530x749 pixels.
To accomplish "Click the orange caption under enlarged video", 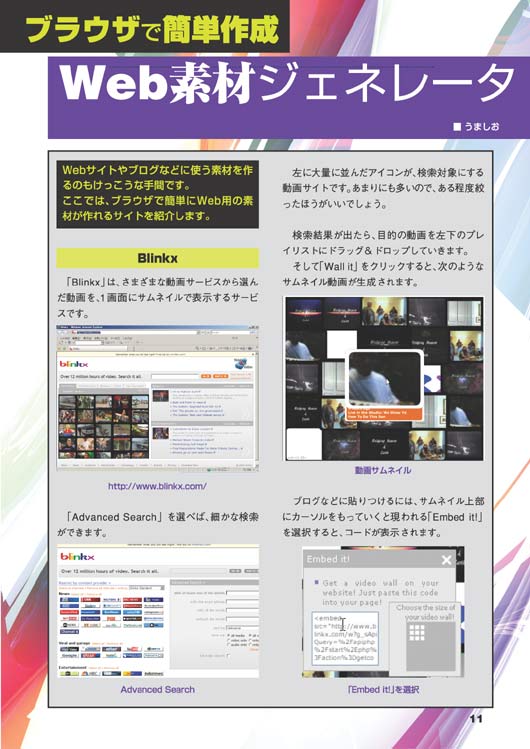I will (x=384, y=415).
